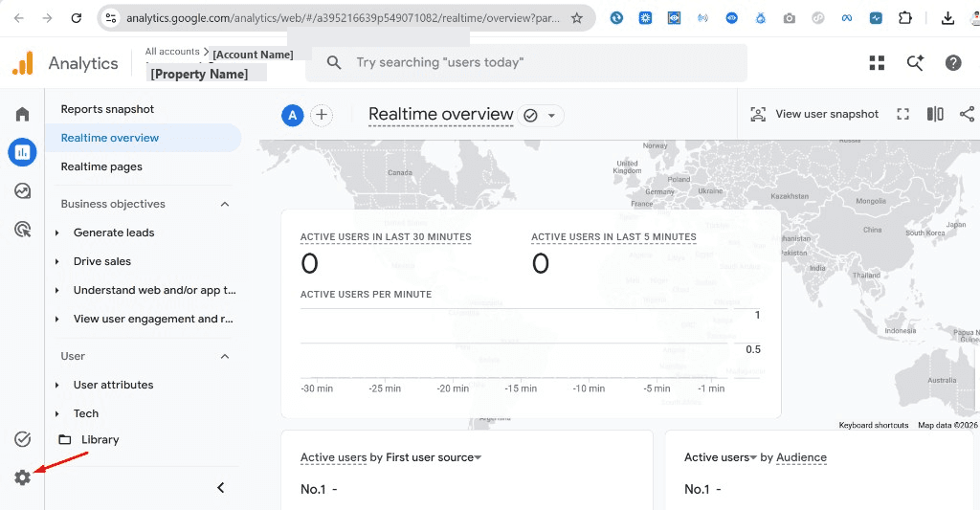Click the All accounts breadcrumb
980x510 pixels.
click(172, 52)
